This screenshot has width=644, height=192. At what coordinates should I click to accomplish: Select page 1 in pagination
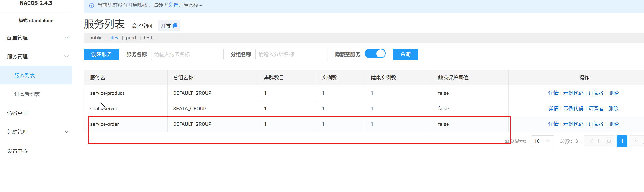pyautogui.click(x=622, y=141)
